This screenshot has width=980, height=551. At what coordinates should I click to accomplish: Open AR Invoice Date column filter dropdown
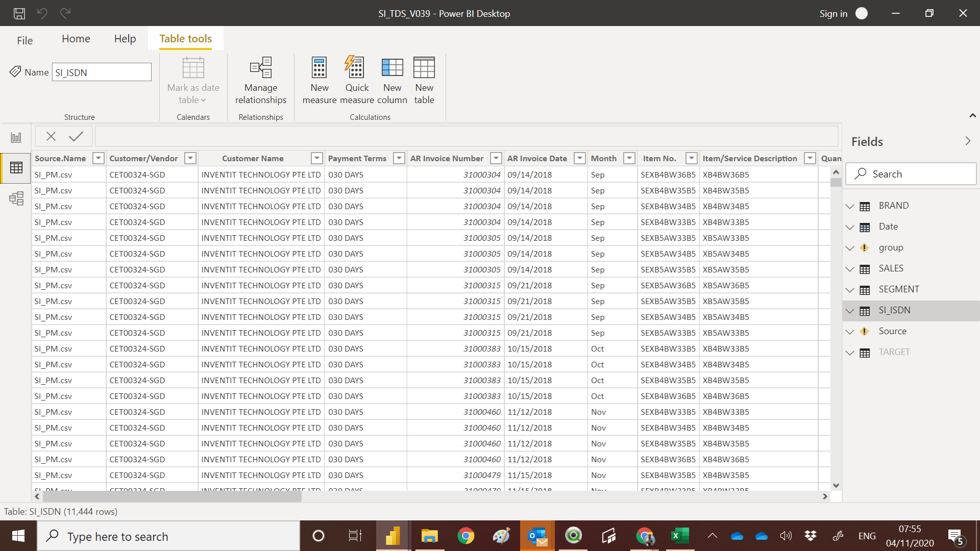[x=580, y=158]
